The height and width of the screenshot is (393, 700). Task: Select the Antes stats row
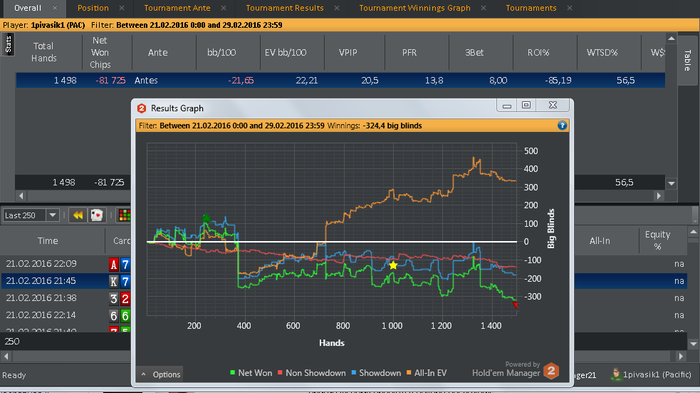tap(340, 80)
